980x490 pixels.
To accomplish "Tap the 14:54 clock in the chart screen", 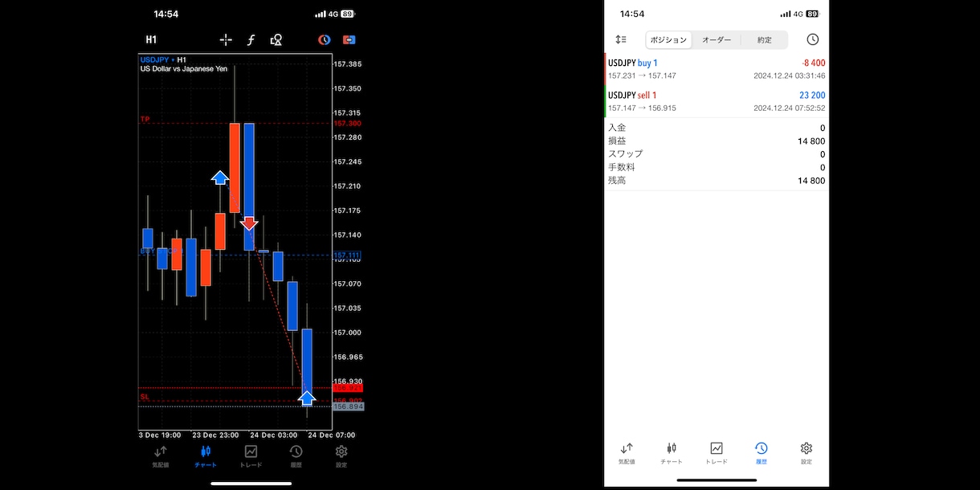I will (x=166, y=14).
